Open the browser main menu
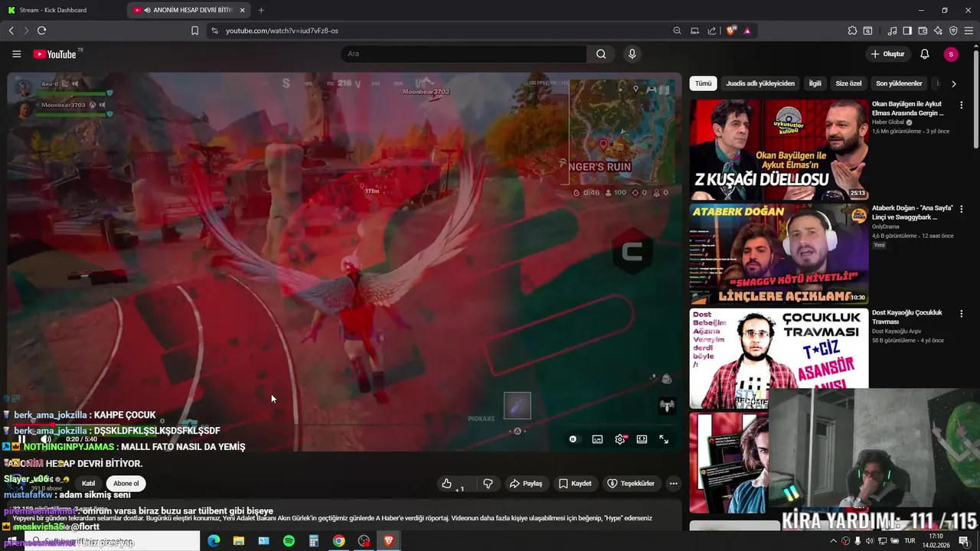The width and height of the screenshot is (980, 551). [969, 31]
